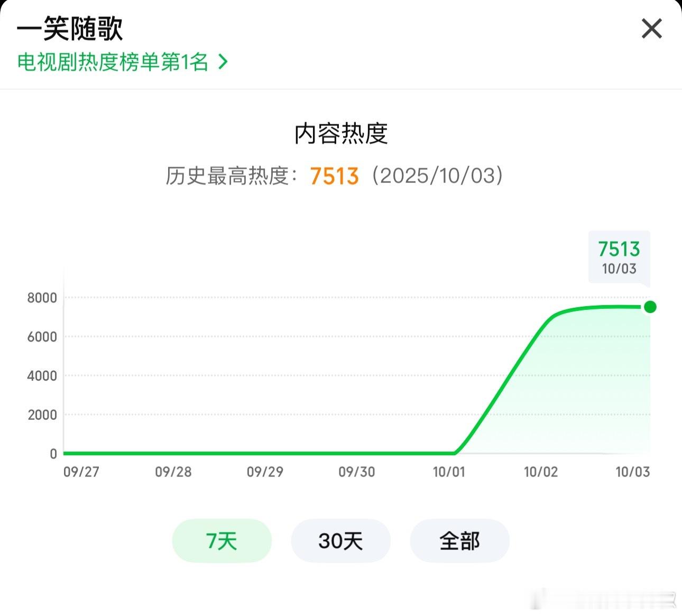This screenshot has height=616, width=682.
Task: Click the orange 7513 peak value
Action: [x=334, y=176]
